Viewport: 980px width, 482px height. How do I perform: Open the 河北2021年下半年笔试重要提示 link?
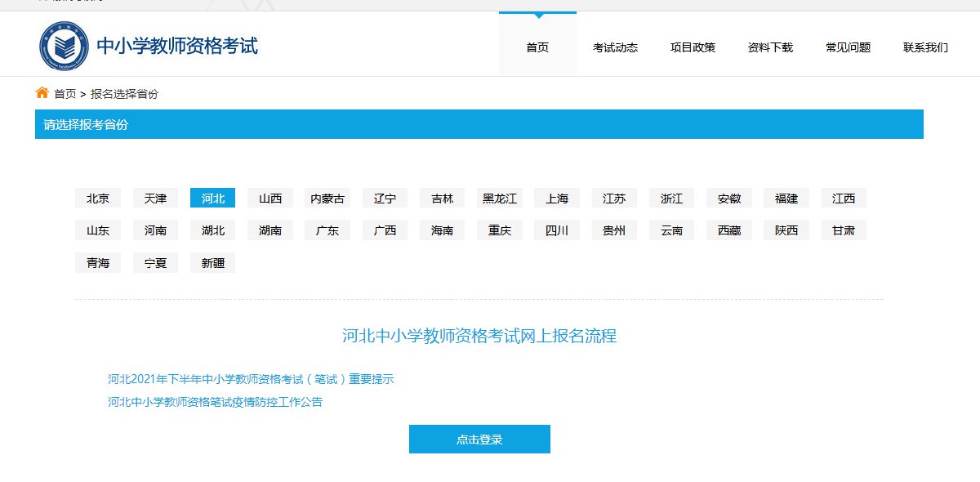tap(251, 379)
